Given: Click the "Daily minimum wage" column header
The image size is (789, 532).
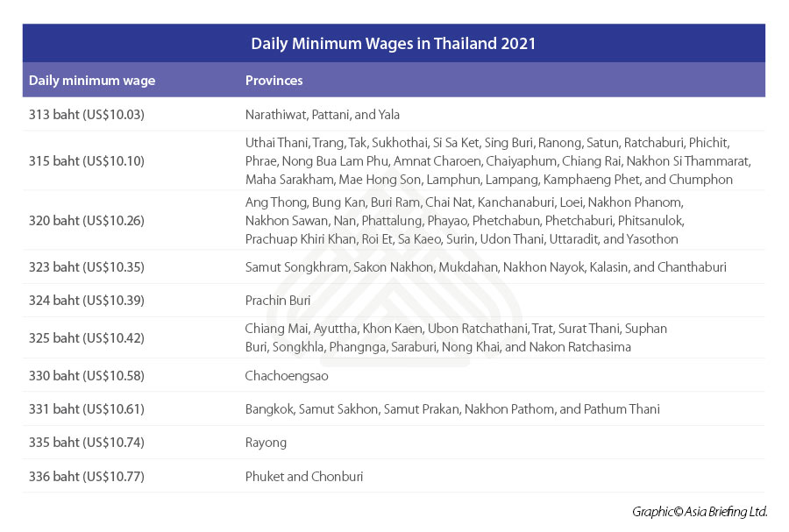Looking at the screenshot, I should [x=92, y=81].
